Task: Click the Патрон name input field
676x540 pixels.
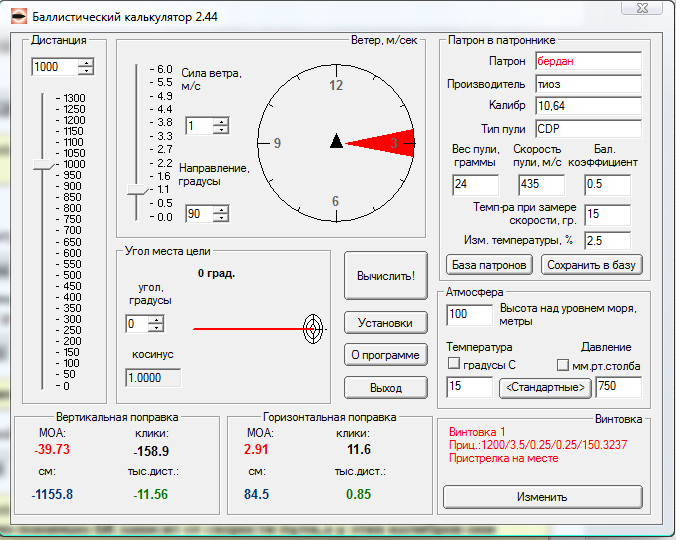Action: (x=587, y=60)
